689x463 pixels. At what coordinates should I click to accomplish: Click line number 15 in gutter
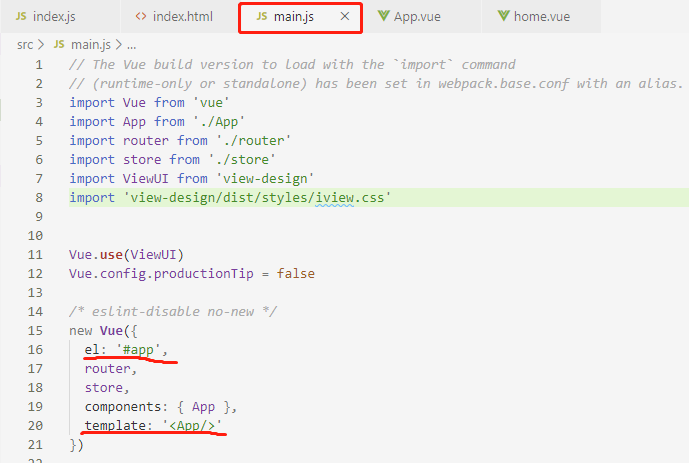pyautogui.click(x=35, y=331)
